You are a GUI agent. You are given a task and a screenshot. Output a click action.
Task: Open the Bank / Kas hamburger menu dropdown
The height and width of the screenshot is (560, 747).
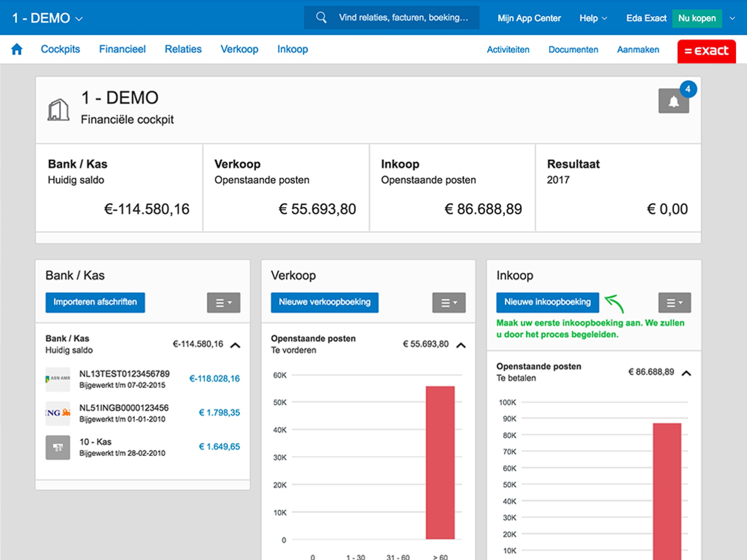pos(224,303)
